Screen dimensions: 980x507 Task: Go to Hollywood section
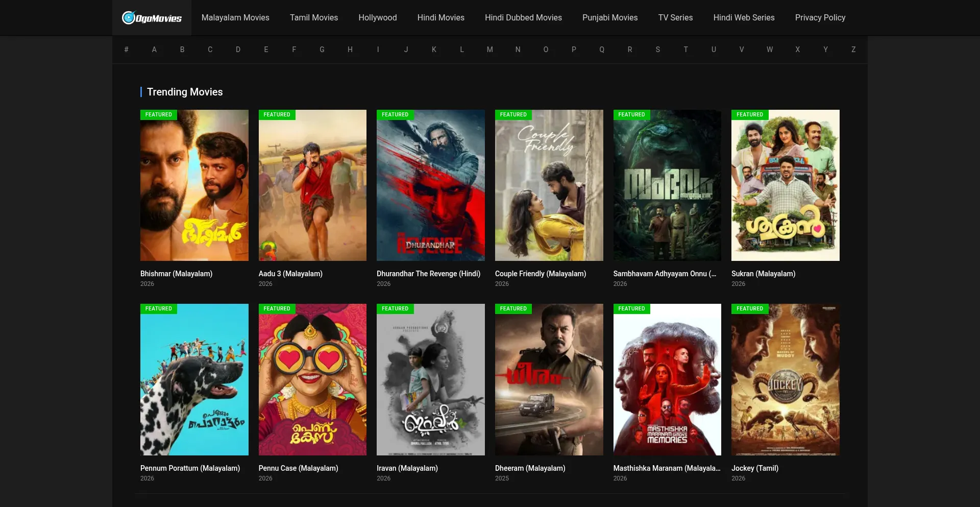coord(378,17)
